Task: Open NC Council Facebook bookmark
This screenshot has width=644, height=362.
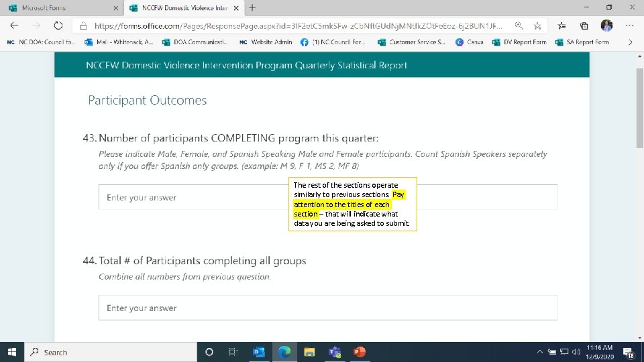Action: tap(333, 42)
